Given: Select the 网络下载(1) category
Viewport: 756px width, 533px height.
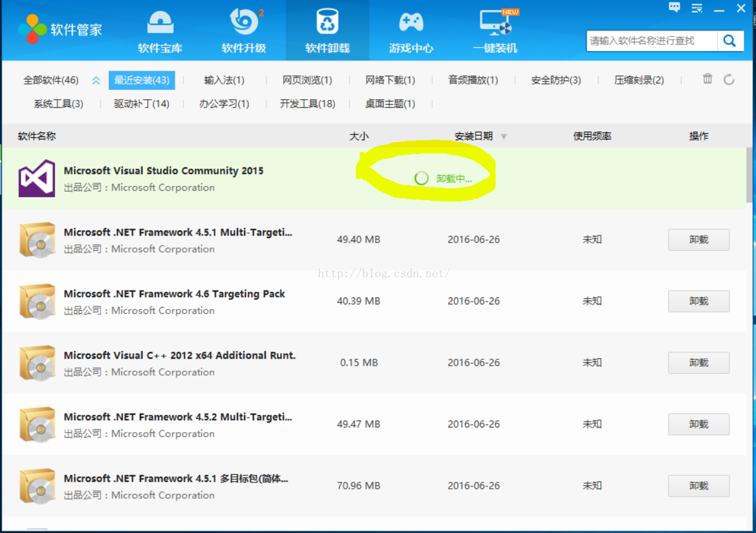Looking at the screenshot, I should coord(390,80).
